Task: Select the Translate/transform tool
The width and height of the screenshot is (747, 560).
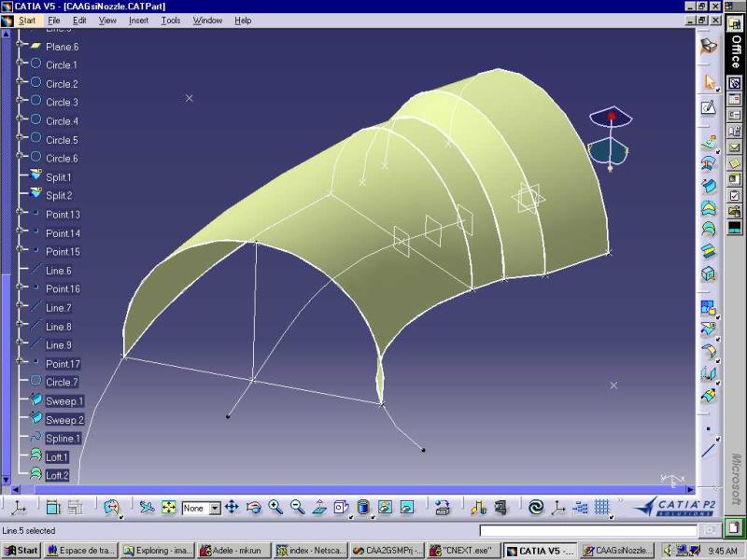Action: tap(709, 372)
